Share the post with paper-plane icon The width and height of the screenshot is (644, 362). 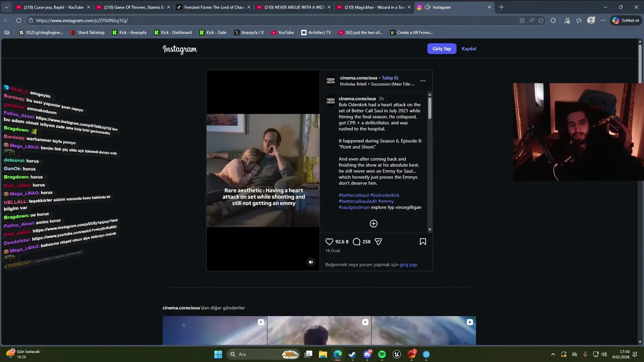(x=378, y=242)
